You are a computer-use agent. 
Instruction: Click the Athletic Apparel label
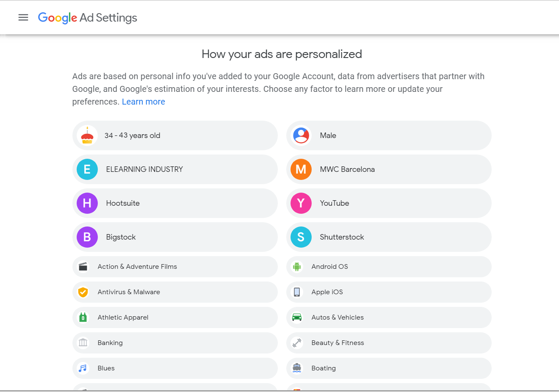(123, 317)
